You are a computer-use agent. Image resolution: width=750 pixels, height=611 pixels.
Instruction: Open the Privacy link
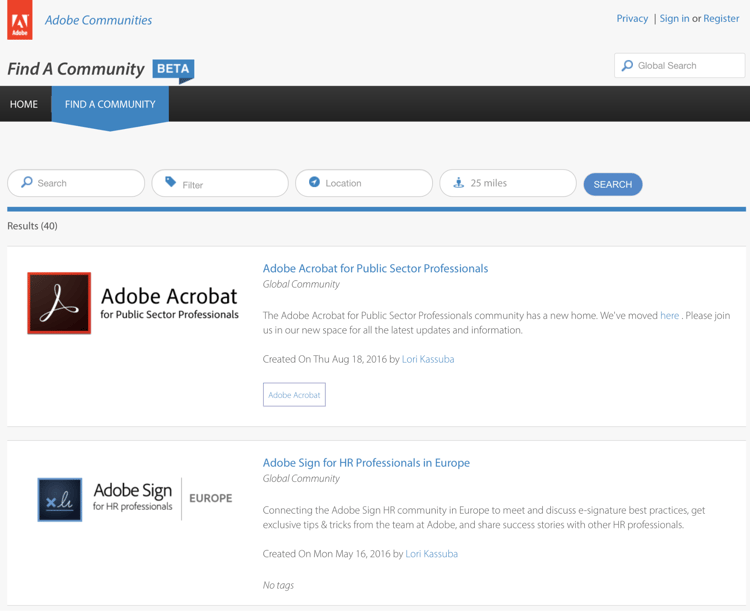tap(632, 18)
